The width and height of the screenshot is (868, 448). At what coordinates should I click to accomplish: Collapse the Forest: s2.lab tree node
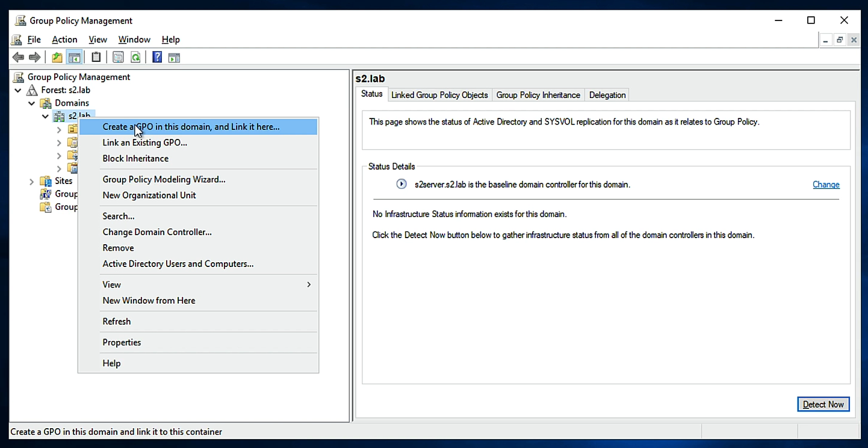coord(18,90)
